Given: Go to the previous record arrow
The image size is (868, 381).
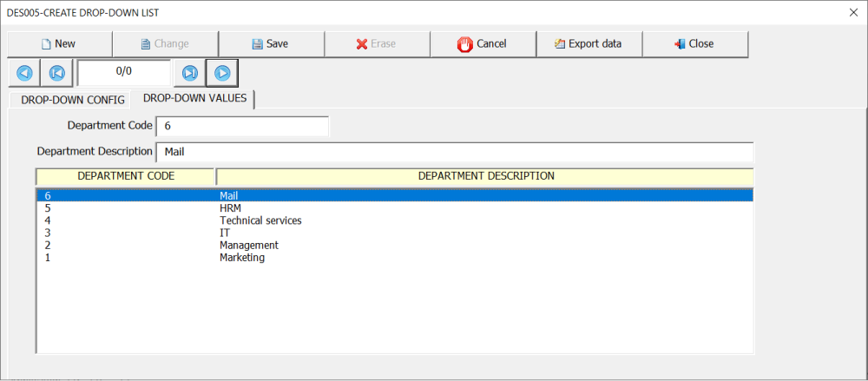Looking at the screenshot, I should [23, 73].
